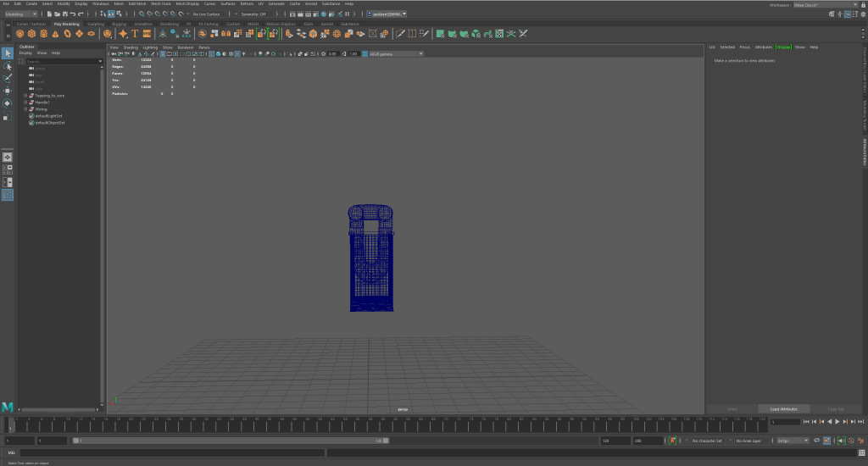Viewport: 868px width, 466px height.
Task: Toggle the playback loop button
Action: tap(818, 441)
